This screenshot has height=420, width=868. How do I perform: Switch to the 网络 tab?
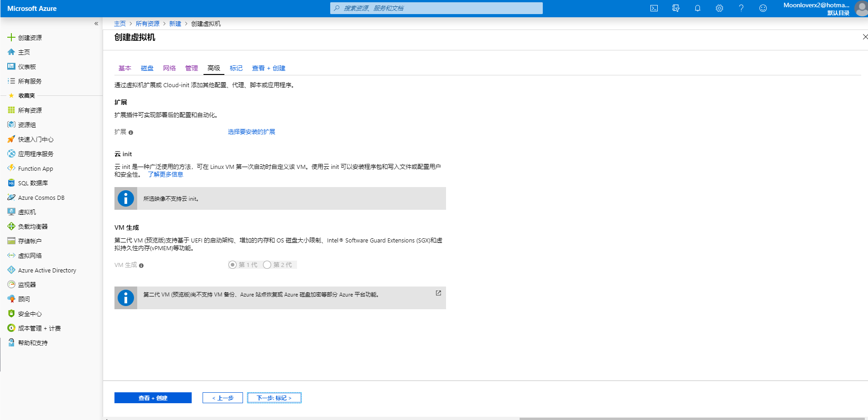[169, 68]
